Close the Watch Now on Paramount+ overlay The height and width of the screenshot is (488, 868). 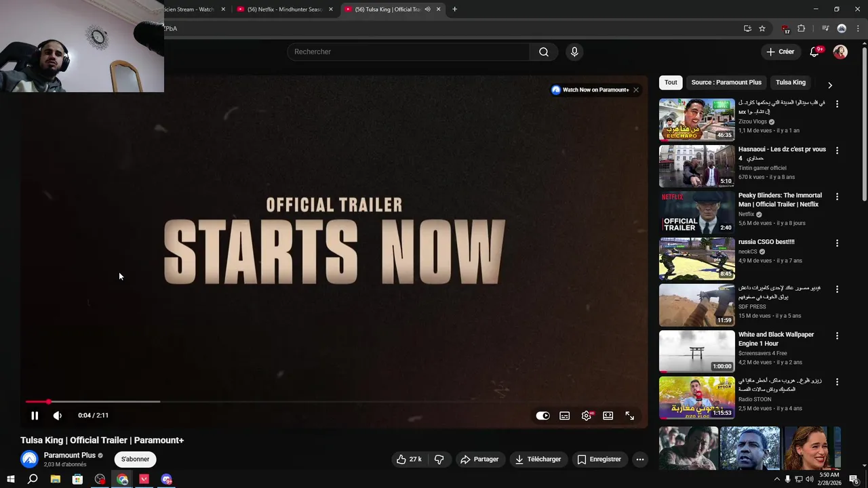pos(635,89)
